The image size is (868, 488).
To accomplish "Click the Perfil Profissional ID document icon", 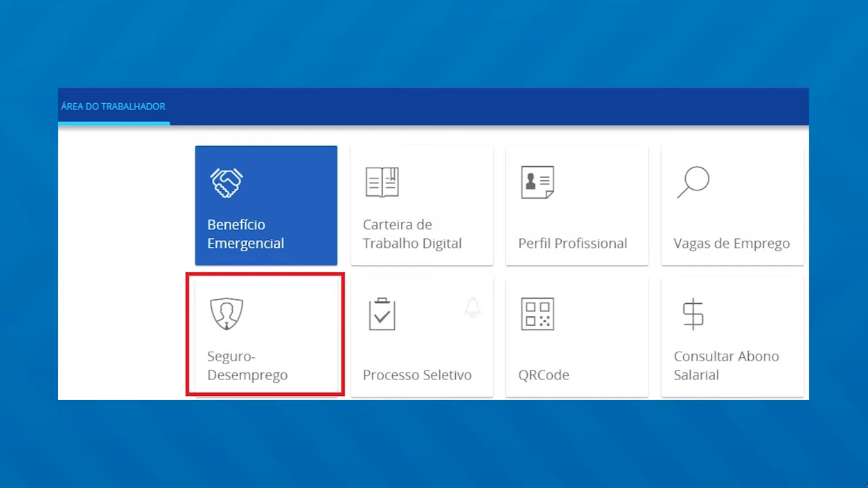I will (x=537, y=183).
